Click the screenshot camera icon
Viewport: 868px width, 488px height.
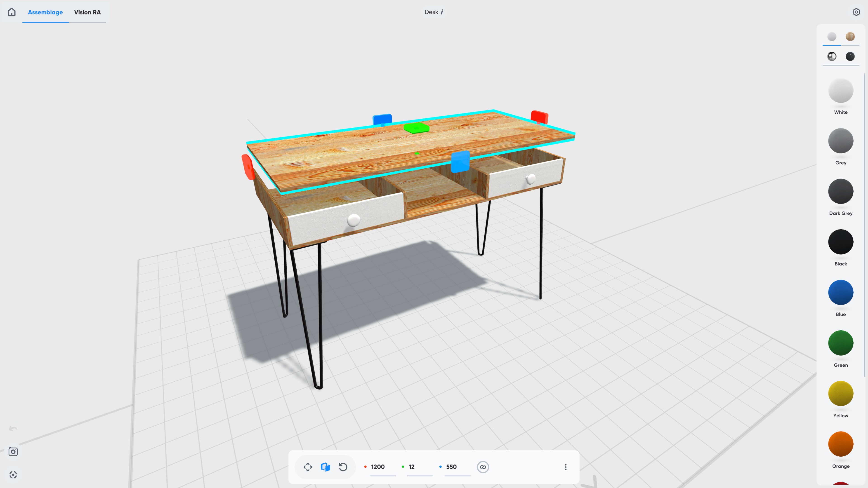pos(13,452)
